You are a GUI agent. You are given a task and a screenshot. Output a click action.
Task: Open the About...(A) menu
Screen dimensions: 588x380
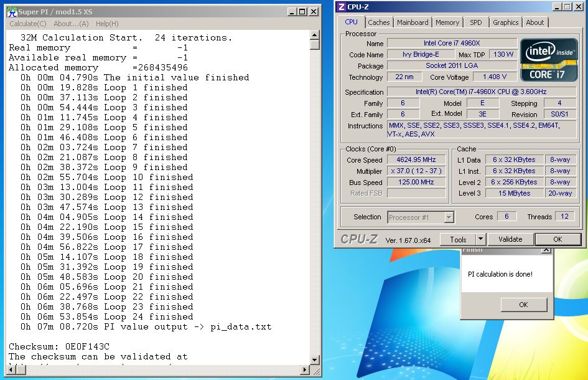71,24
